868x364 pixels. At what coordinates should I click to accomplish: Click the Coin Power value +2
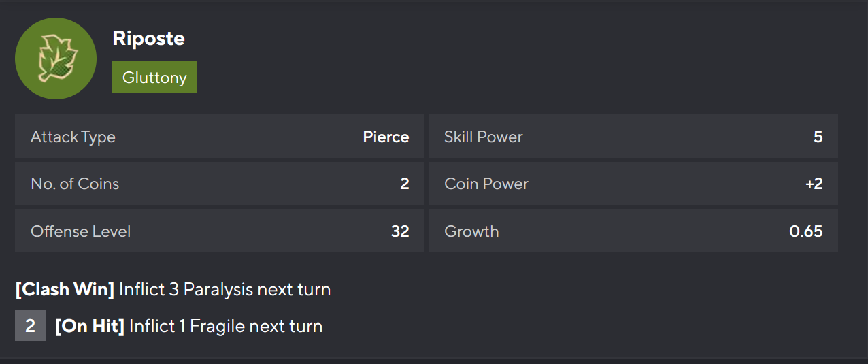814,184
